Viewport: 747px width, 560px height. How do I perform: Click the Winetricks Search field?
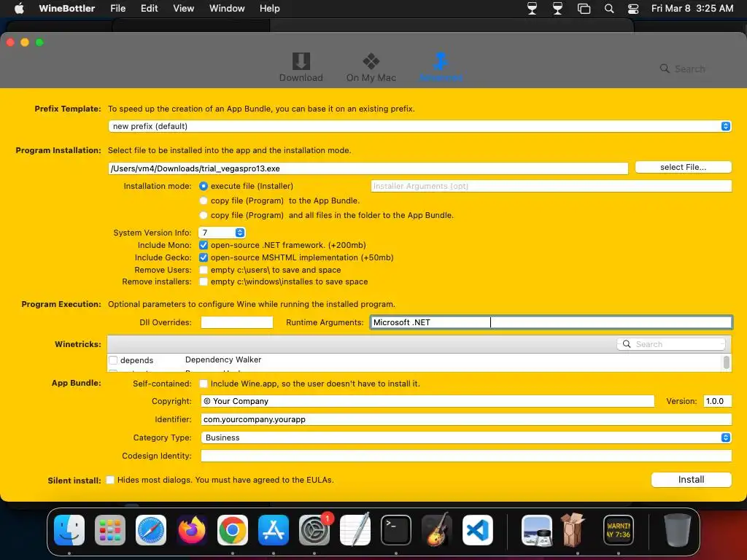(671, 344)
